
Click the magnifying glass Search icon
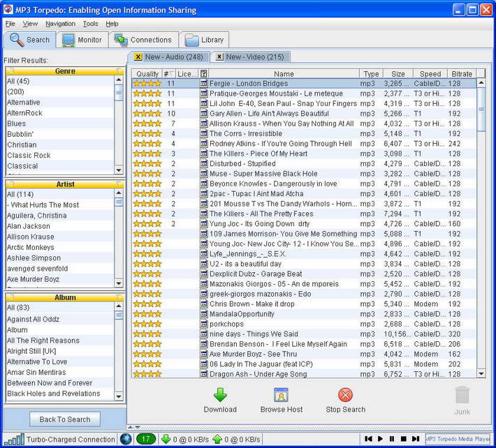[17, 40]
